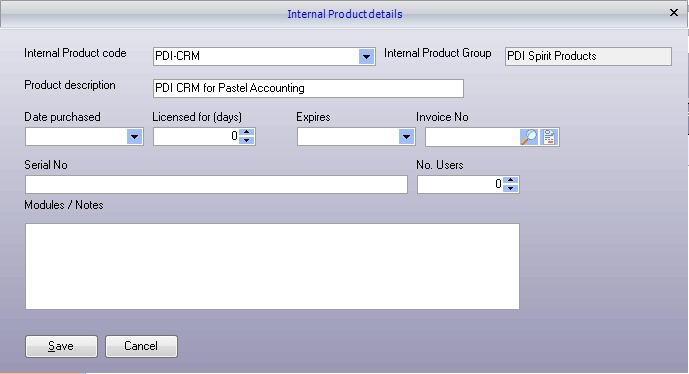Open the Internal Product code dropdown
This screenshot has height=374, width=689.
tap(366, 57)
